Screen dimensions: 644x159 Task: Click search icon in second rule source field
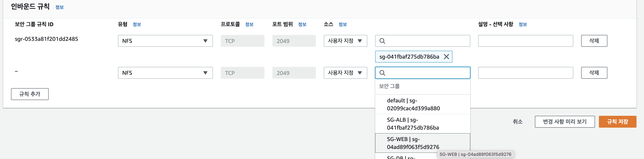[x=382, y=73]
